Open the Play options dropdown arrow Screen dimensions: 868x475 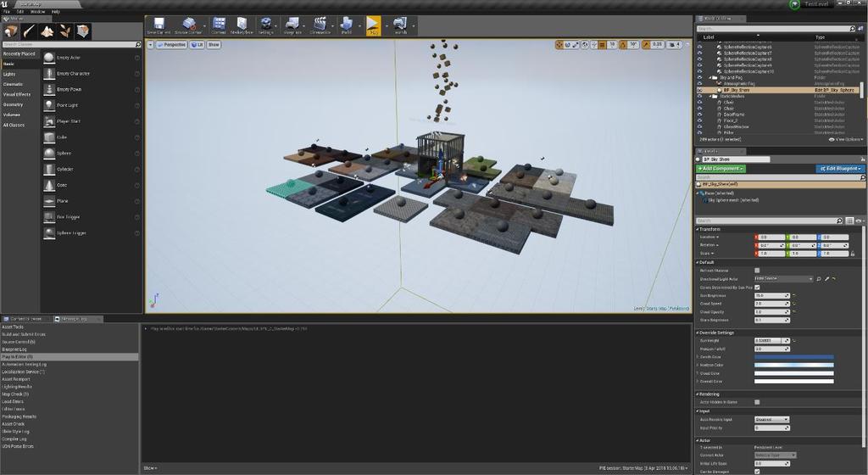387,25
